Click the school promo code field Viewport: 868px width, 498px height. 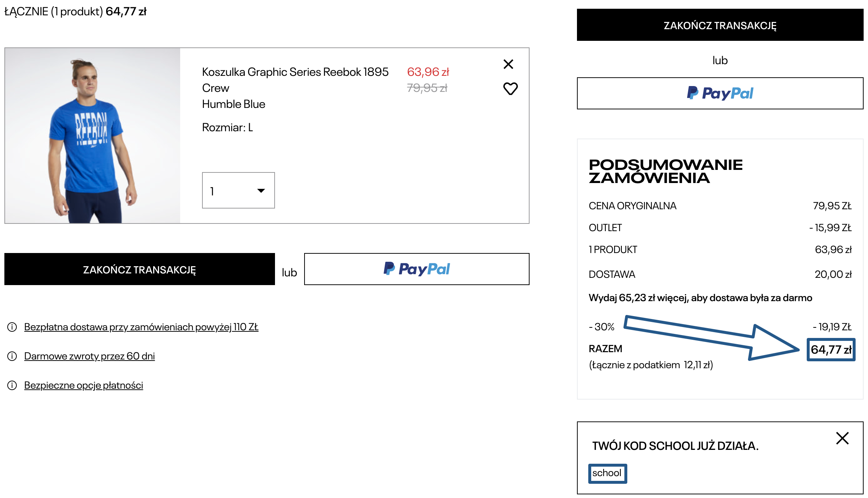point(607,473)
